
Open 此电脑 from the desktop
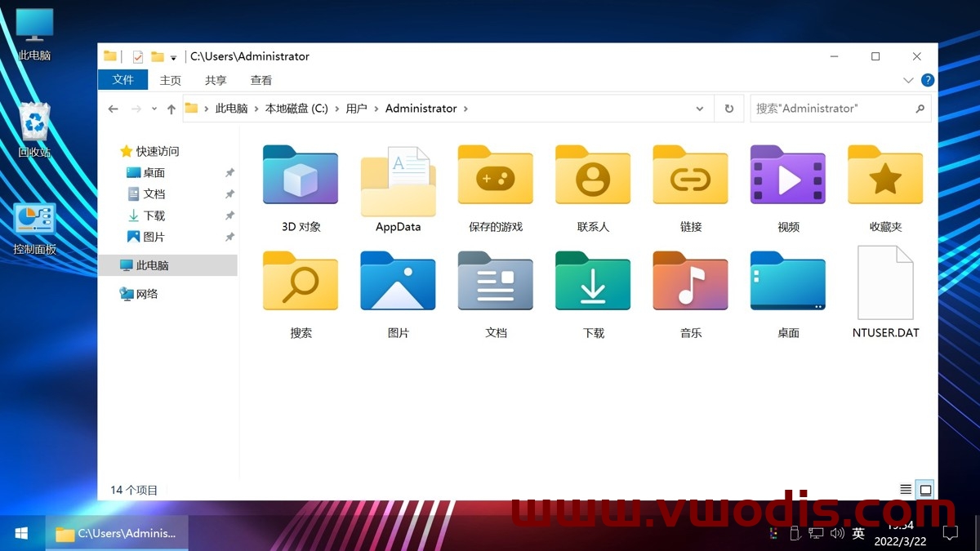(33, 24)
